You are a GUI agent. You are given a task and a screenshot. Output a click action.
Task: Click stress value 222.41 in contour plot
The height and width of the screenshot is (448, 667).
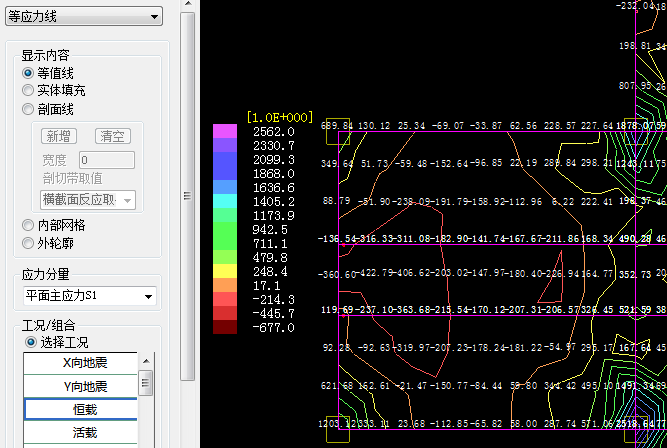pyautogui.click(x=596, y=202)
